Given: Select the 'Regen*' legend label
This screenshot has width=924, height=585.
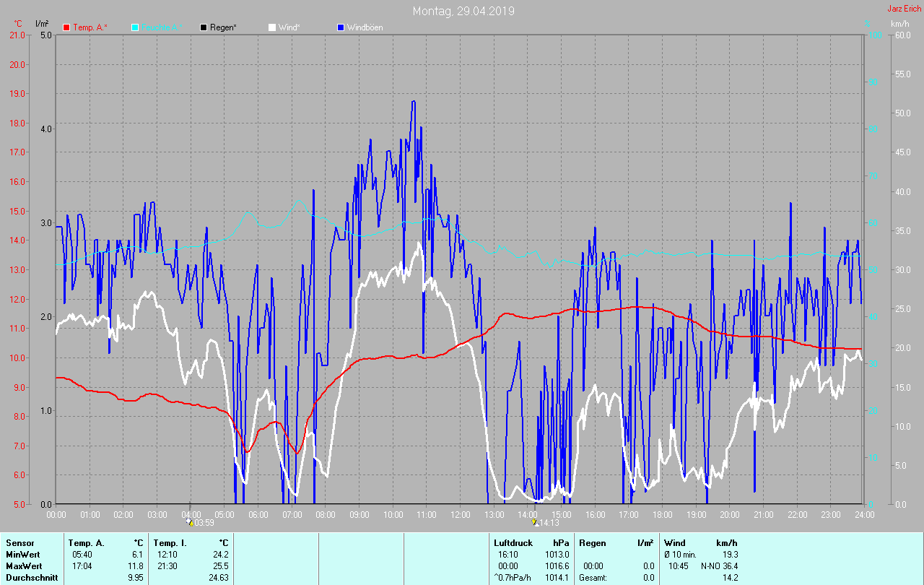Looking at the screenshot, I should [x=224, y=27].
